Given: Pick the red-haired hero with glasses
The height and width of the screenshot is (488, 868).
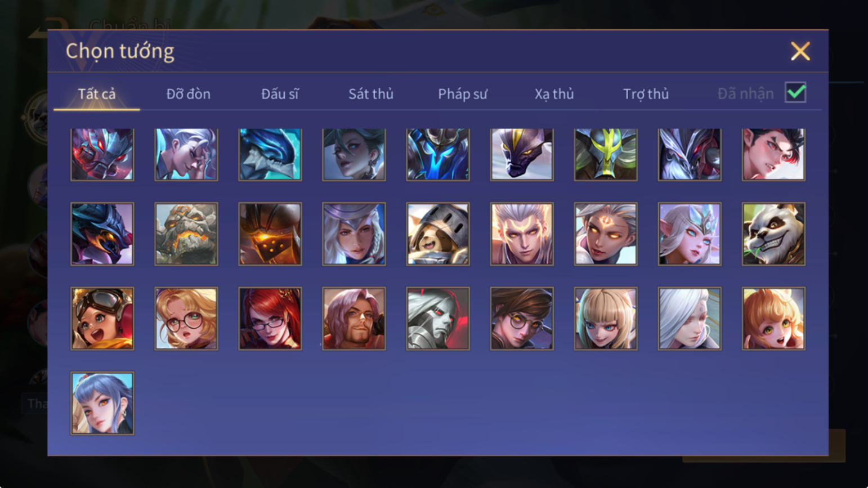Looking at the screenshot, I should pyautogui.click(x=270, y=319).
